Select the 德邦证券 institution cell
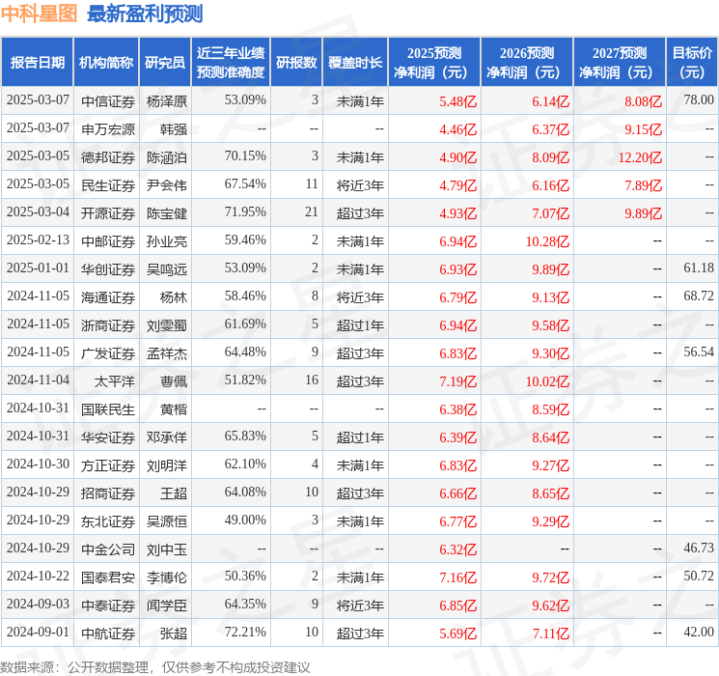Viewport: 719px width, 676px height. coord(108,157)
